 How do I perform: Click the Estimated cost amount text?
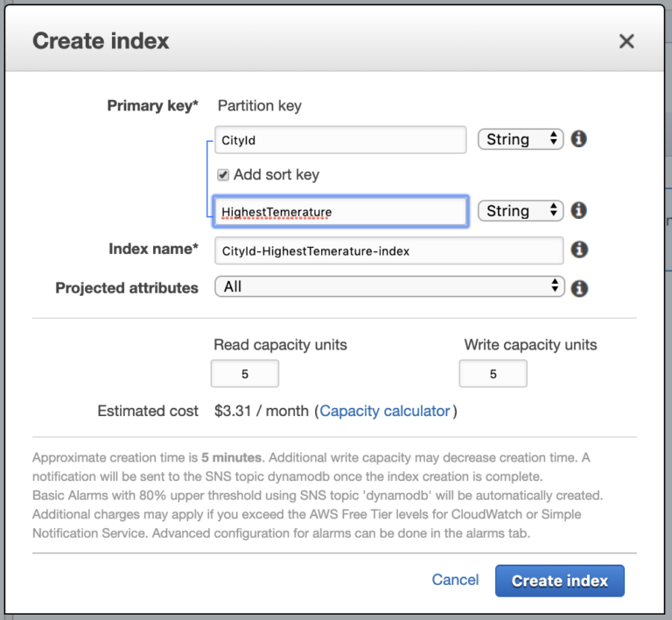point(262,411)
